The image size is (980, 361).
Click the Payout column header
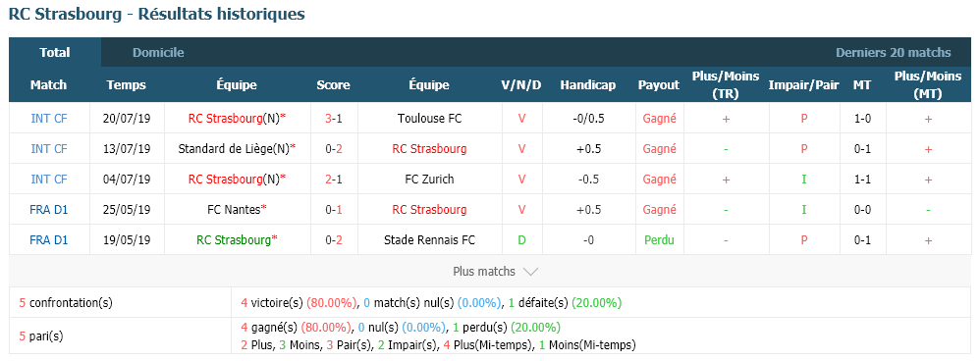point(659,85)
